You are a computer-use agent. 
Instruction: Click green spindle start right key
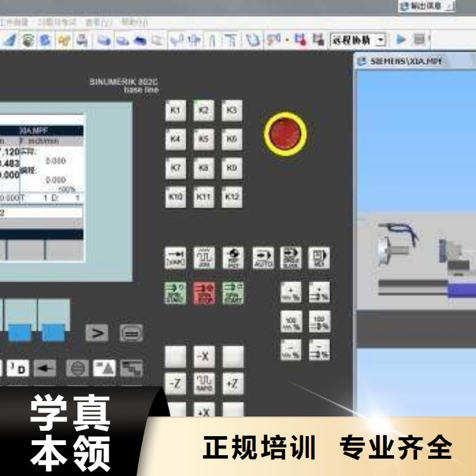tap(233, 293)
